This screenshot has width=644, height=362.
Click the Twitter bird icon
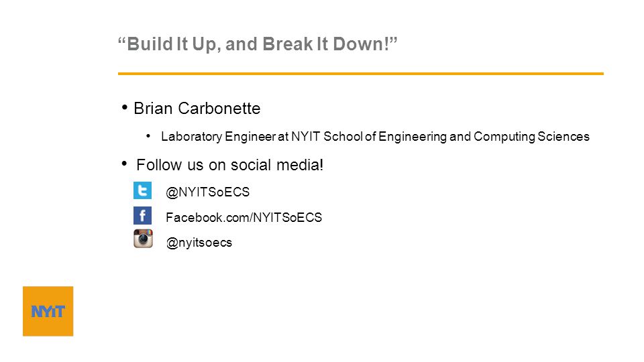[x=142, y=190]
